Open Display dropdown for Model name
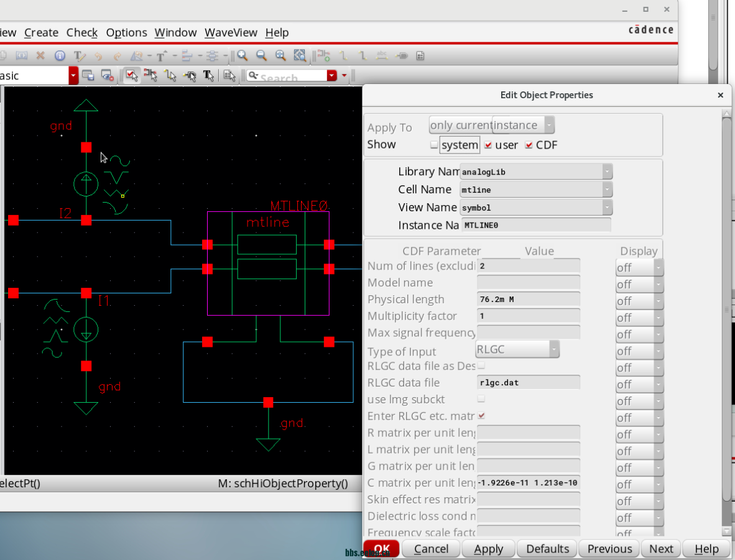 639,285
